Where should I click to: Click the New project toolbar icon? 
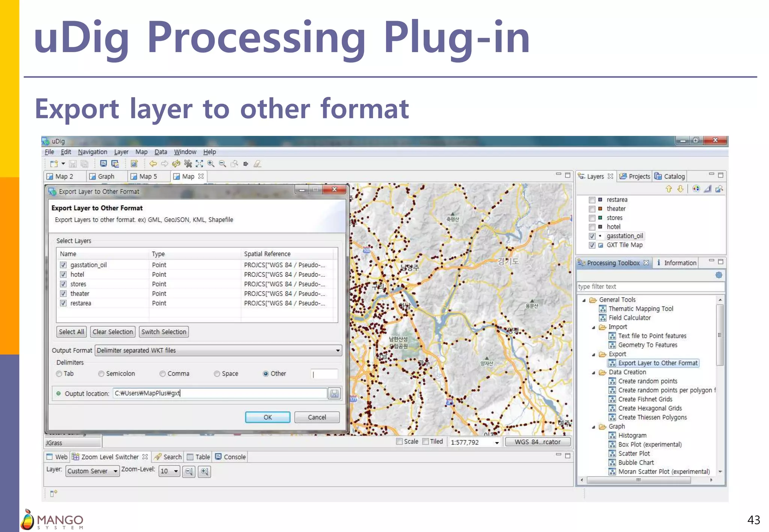tap(54, 164)
